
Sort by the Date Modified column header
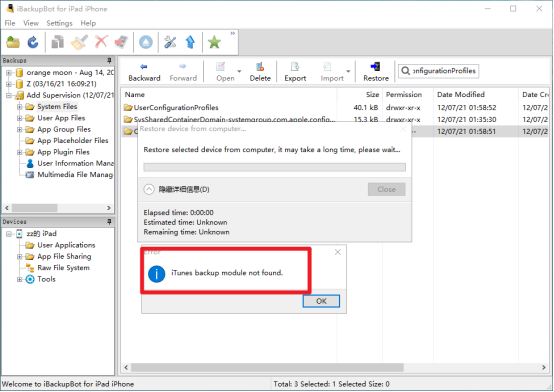click(x=476, y=94)
